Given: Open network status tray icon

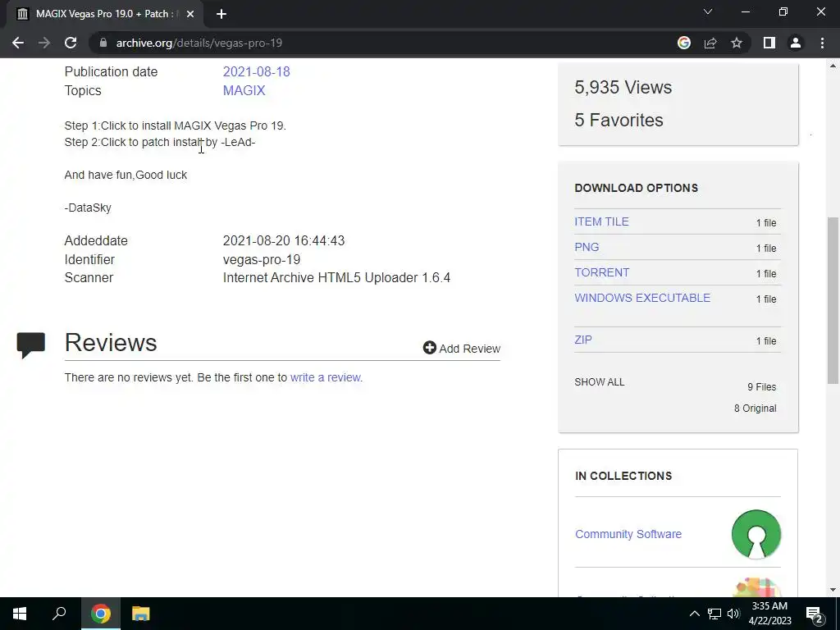Looking at the screenshot, I should pyautogui.click(x=714, y=614).
